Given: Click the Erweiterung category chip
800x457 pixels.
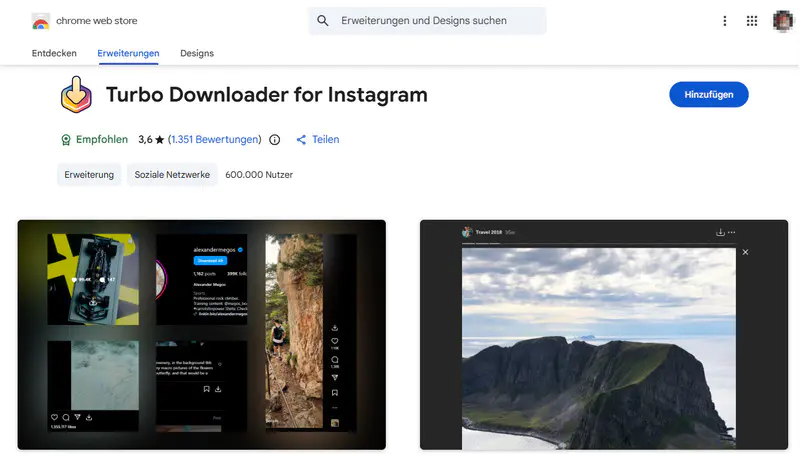Looking at the screenshot, I should [89, 174].
